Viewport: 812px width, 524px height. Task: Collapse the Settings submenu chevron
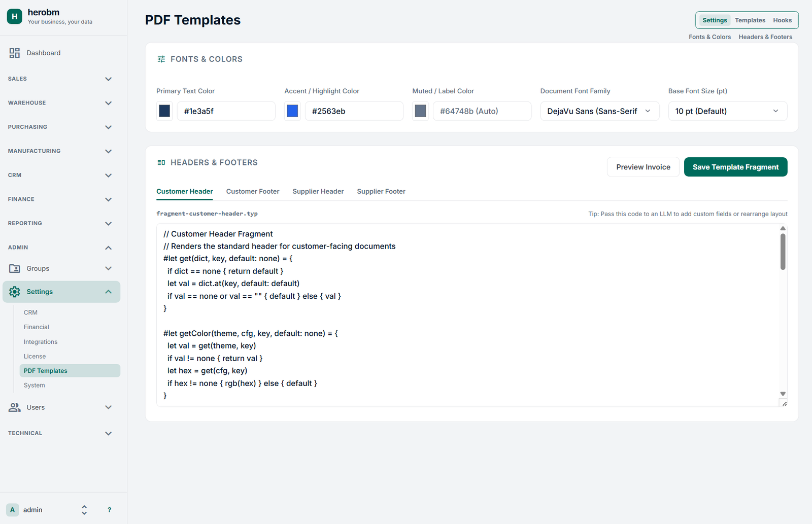coord(108,292)
